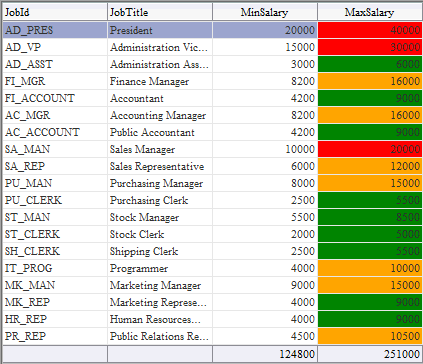The height and width of the screenshot is (364, 423).
Task: Click the orange 10500 MaxSalary cell
Action: point(370,336)
